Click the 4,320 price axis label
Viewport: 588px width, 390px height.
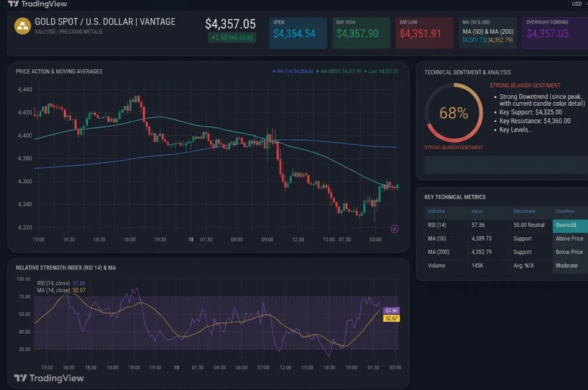click(x=25, y=227)
